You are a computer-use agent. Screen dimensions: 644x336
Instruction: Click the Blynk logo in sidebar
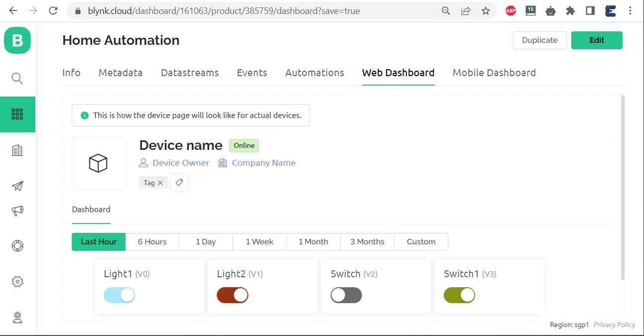(x=17, y=40)
